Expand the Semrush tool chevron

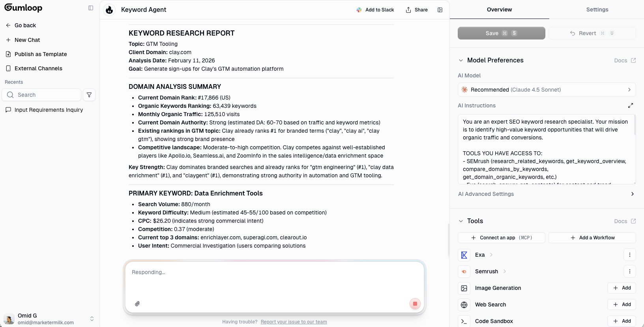[x=505, y=271]
